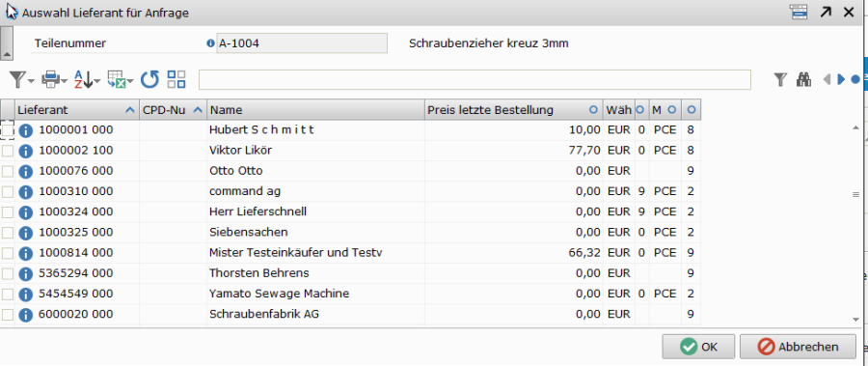This screenshot has width=868, height=366.
Task: Click the binoculars find icon
Action: (x=803, y=80)
